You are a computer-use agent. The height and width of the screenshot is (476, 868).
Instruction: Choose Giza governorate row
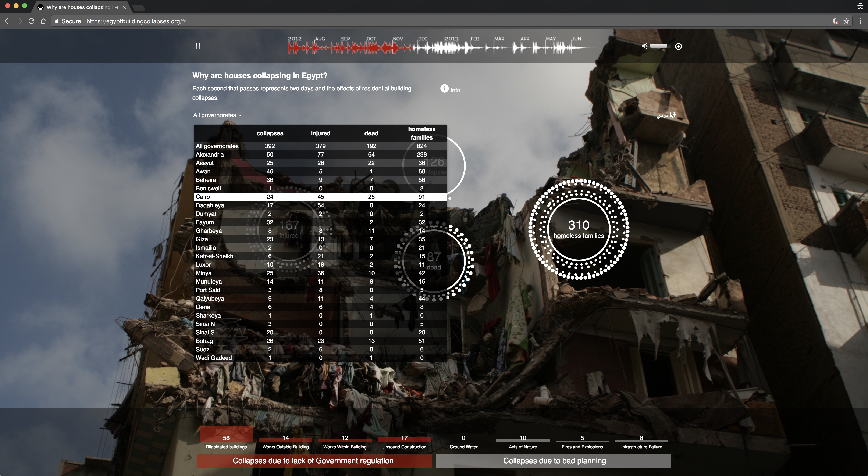pos(320,239)
